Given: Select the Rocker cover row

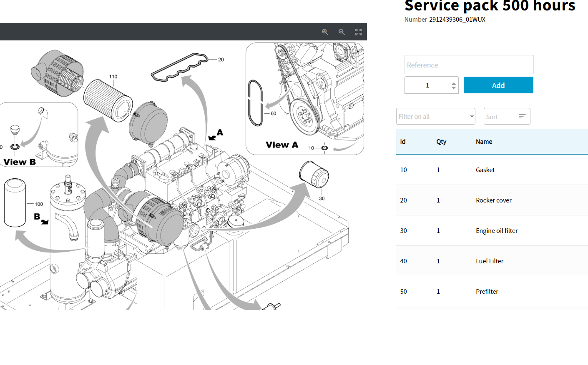Looking at the screenshot, I should click(493, 200).
